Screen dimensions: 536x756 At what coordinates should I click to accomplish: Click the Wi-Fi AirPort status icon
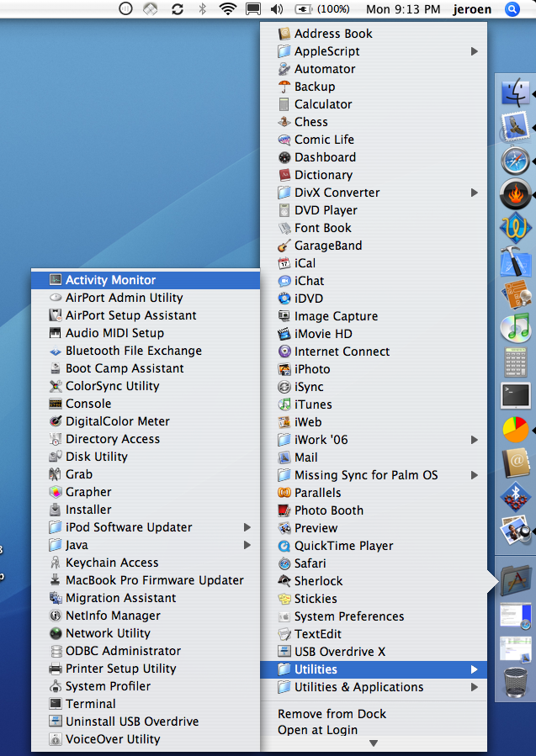(x=227, y=8)
